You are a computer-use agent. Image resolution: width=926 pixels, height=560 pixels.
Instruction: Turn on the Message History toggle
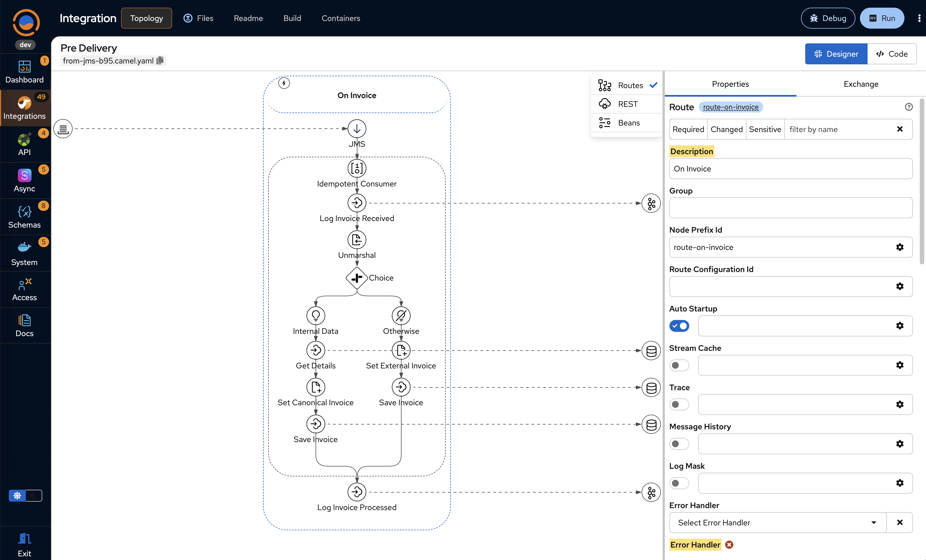[679, 444]
